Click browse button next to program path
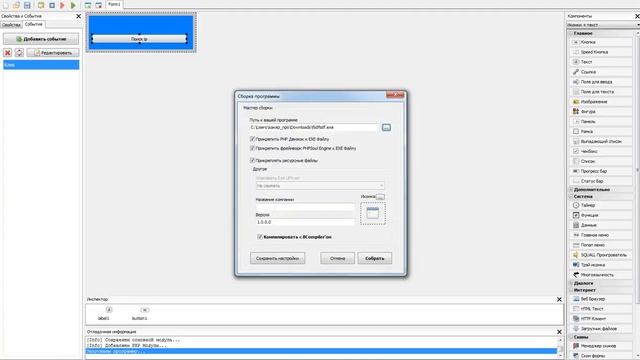 [386, 128]
